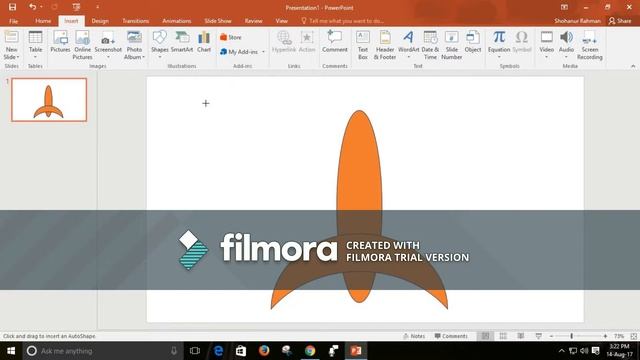
Task: Switch to the View tab
Action: (x=281, y=21)
